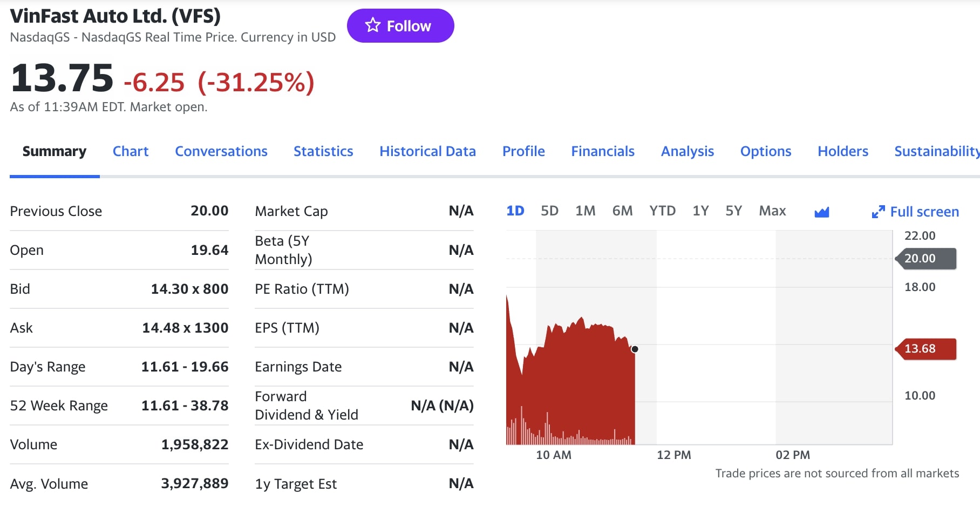Click the Full screen expand arrows icon
This screenshot has height=513, width=980.
878,212
